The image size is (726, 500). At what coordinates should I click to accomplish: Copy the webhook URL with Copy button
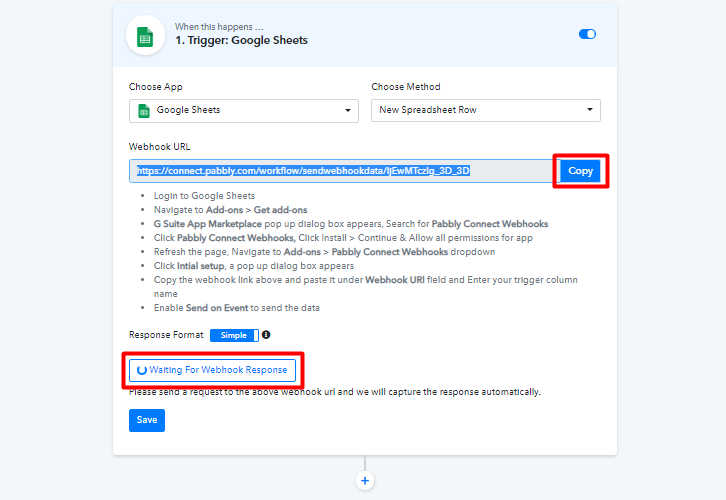(580, 171)
